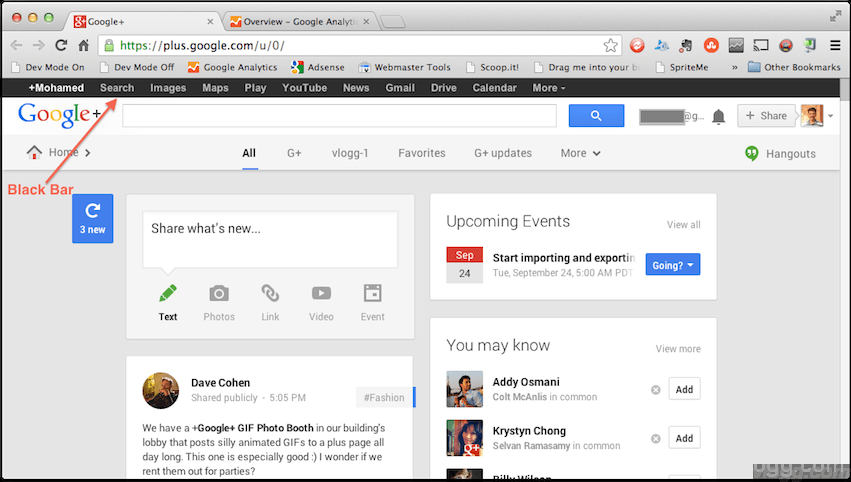Viewport: 851px width, 482px height.
Task: Open the Going? RSVP dropdown
Action: (x=672, y=265)
